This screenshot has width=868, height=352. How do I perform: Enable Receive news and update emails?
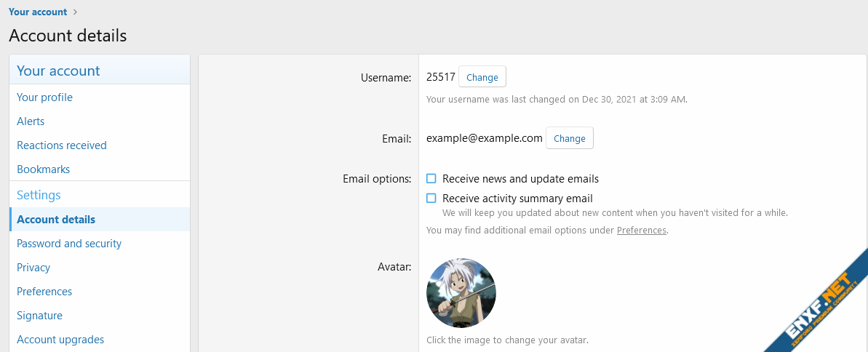431,179
